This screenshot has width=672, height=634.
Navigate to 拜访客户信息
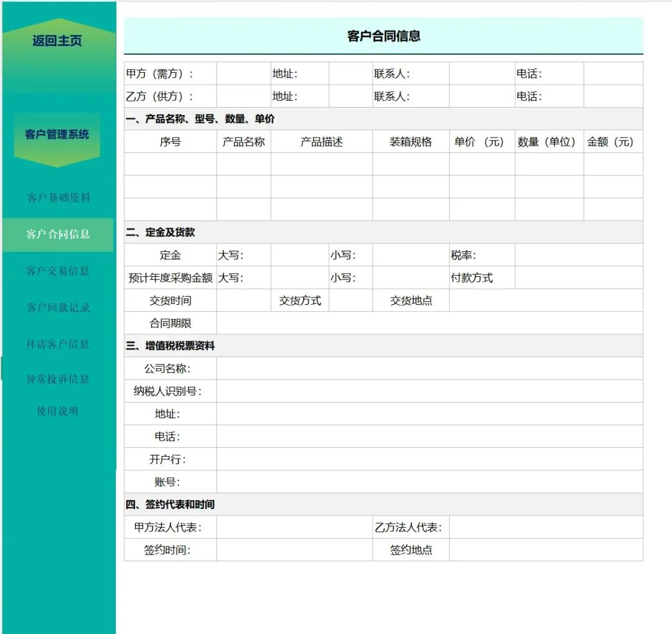(x=58, y=344)
